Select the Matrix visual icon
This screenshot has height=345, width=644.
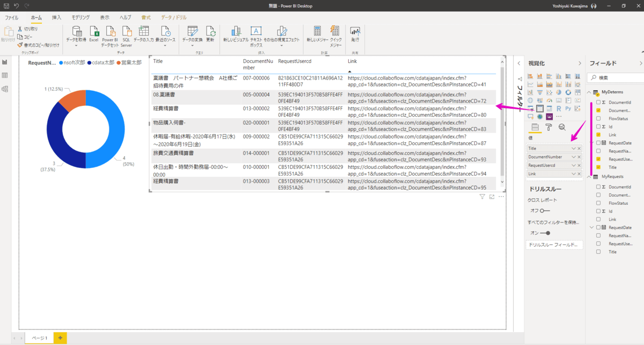(549, 109)
